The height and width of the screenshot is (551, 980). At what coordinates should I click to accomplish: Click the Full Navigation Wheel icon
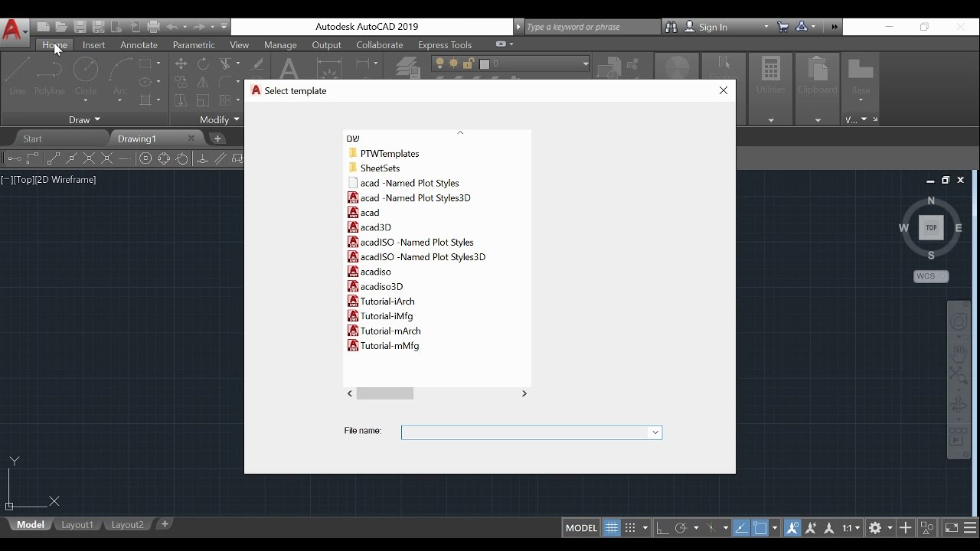pos(959,322)
